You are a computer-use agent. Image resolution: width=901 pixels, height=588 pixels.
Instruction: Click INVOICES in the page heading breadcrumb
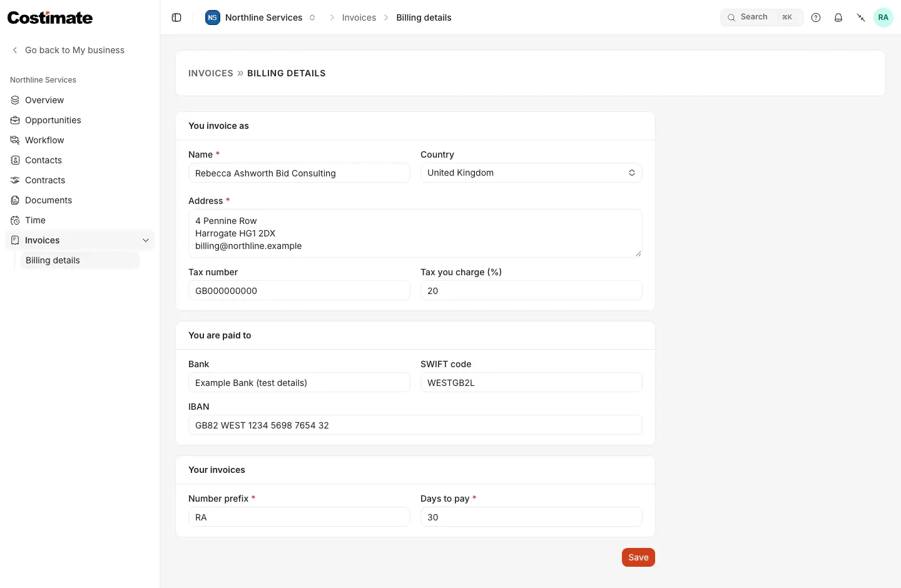[x=211, y=73]
